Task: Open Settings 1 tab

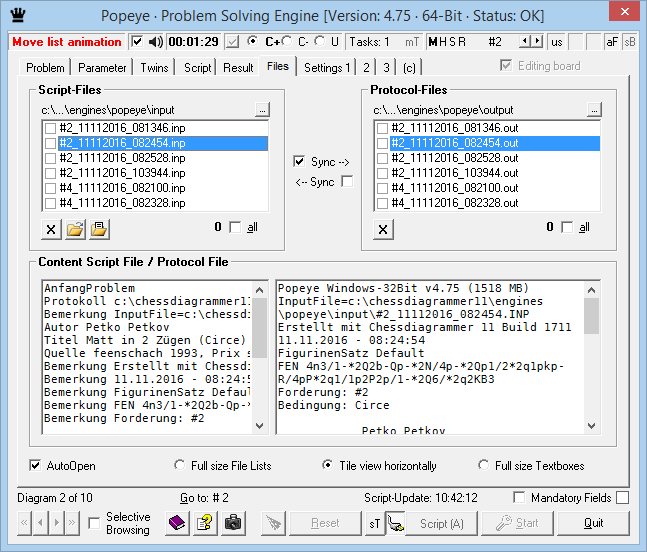Action: pyautogui.click(x=327, y=68)
